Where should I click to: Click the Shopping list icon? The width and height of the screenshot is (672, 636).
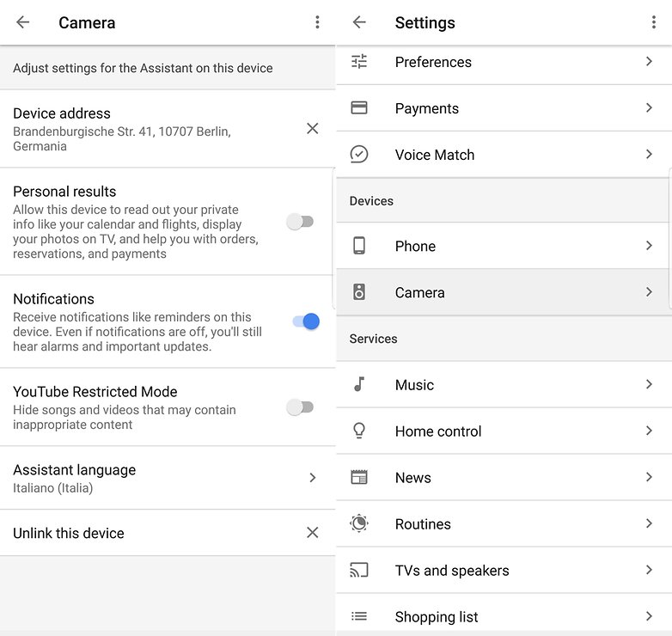pyautogui.click(x=359, y=616)
